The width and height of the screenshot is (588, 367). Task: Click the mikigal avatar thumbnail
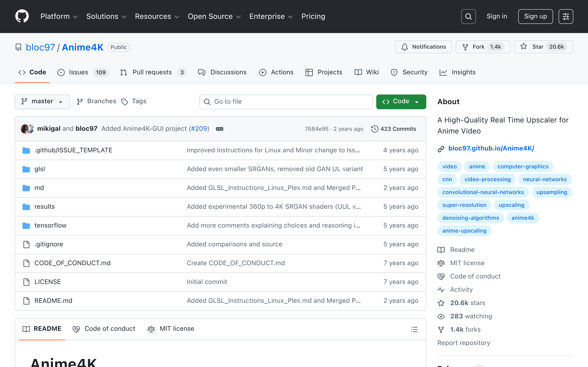coord(25,129)
